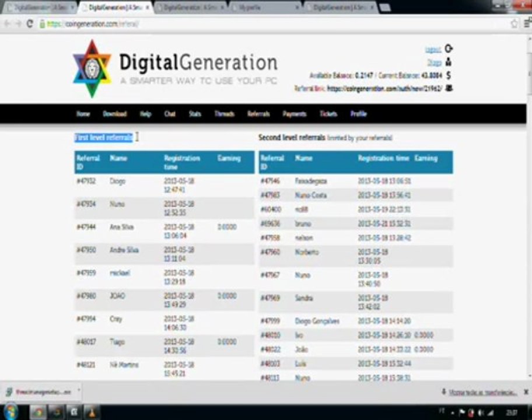532x420 pixels.
Task: Open the Referrals menu item
Action: pos(258,114)
